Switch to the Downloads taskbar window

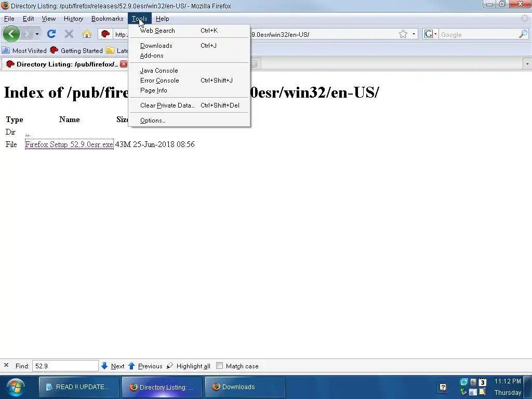click(x=245, y=387)
